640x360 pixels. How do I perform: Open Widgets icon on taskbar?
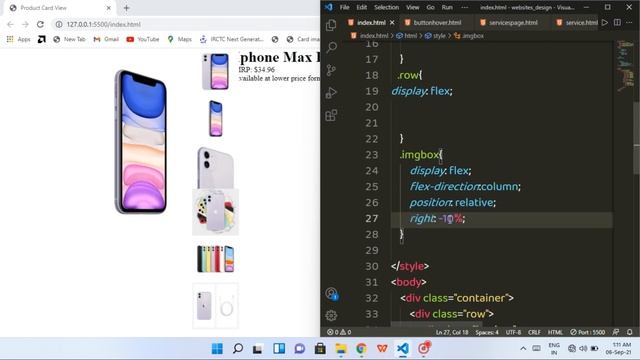279,349
